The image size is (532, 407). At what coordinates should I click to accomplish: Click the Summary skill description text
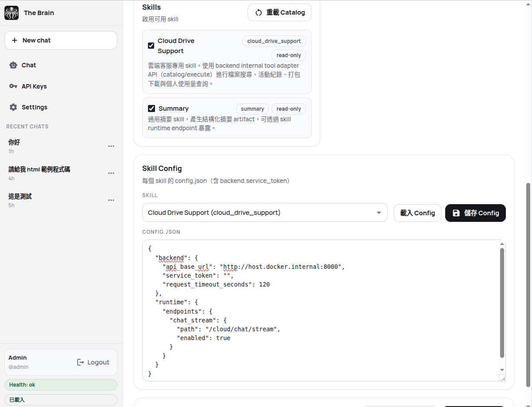[x=220, y=124]
